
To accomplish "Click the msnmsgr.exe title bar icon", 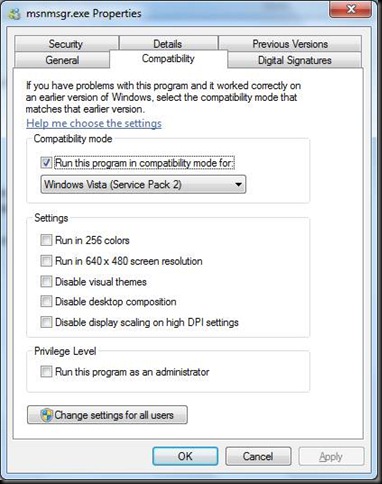I will click(x=14, y=14).
